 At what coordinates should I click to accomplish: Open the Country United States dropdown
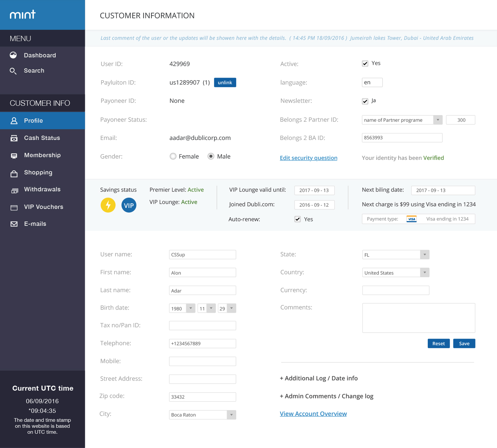tap(396, 273)
